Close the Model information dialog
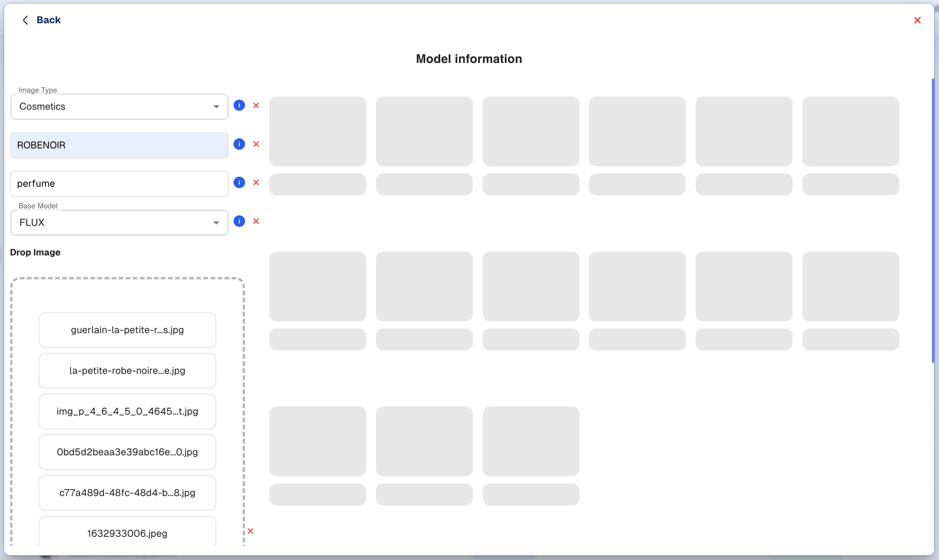This screenshot has height=560, width=939. point(917,21)
